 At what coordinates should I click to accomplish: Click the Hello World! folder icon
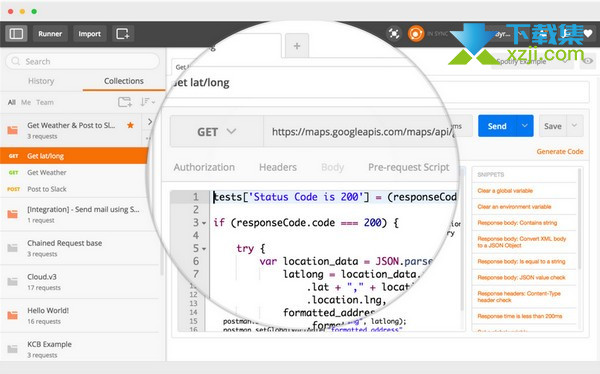pos(13,315)
